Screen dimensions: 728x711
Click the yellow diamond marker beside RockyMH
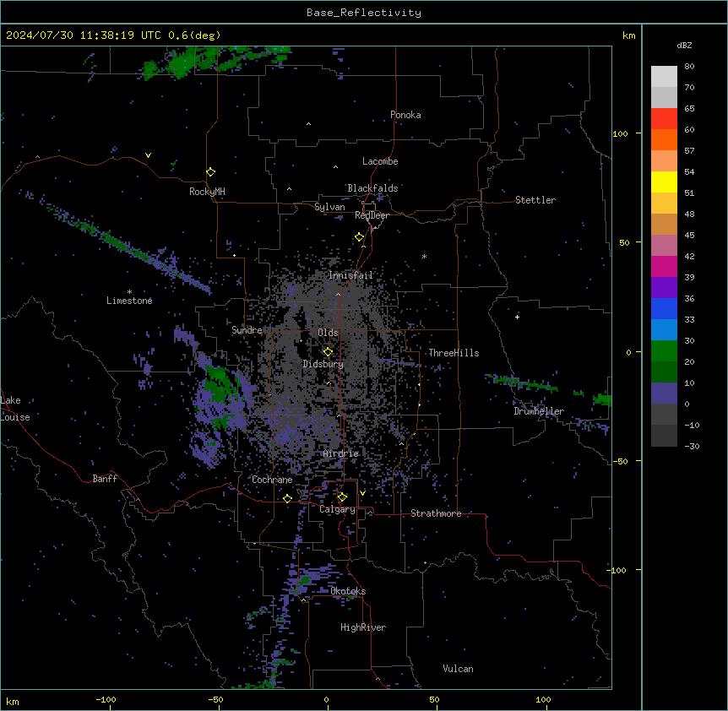pos(211,172)
